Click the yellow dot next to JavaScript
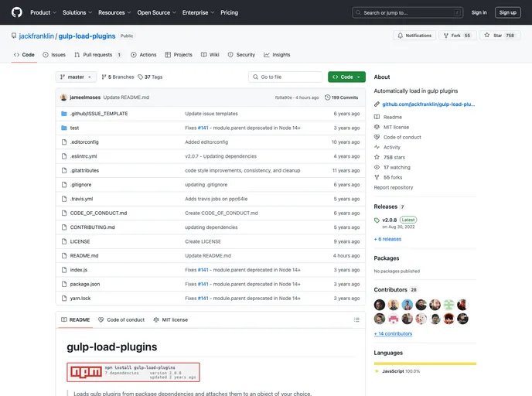This screenshot has width=532, height=396. click(377, 371)
